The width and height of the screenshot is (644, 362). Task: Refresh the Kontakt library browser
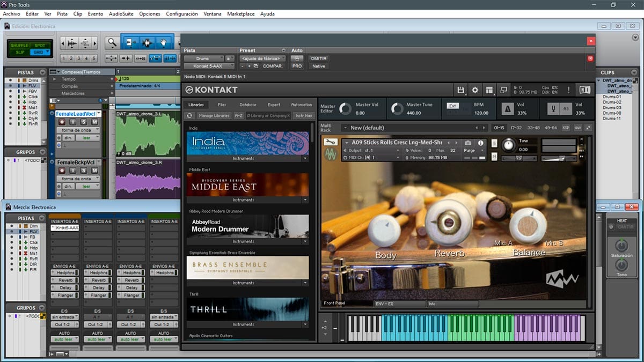(189, 115)
